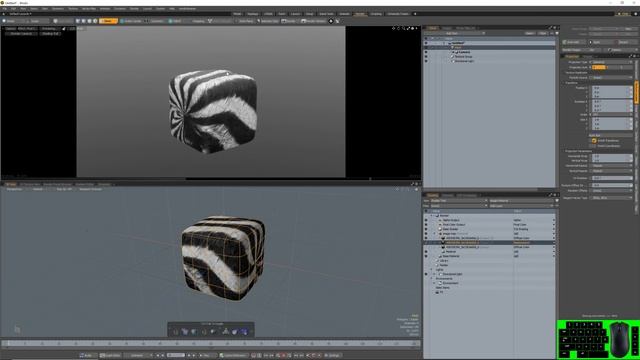Enable the World Coordinates checkbox

point(594,146)
